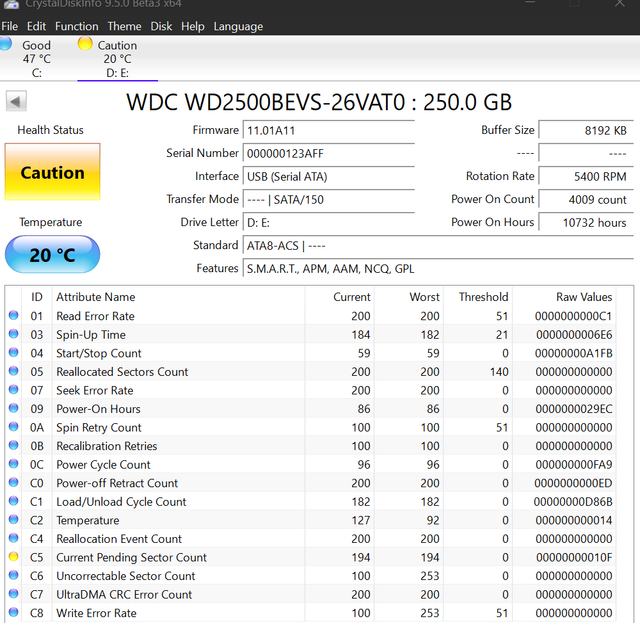Click the status icon for Power Cycle Count

[x=13, y=464]
